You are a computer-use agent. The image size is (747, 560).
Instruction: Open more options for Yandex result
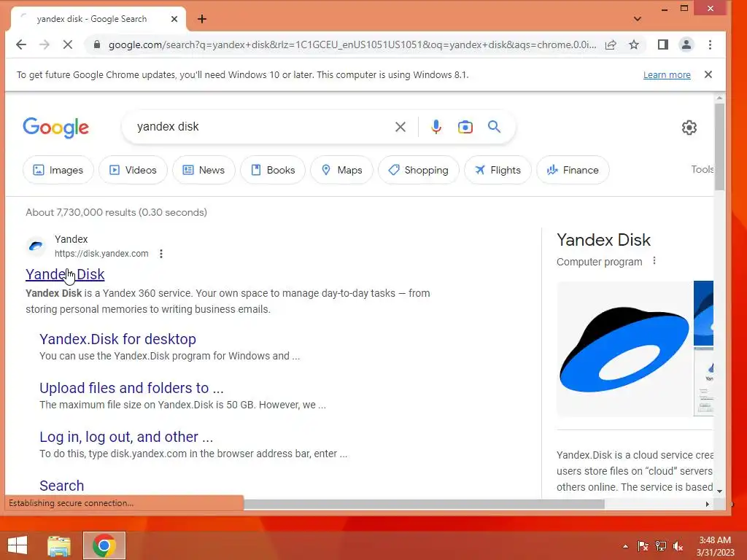tap(161, 254)
